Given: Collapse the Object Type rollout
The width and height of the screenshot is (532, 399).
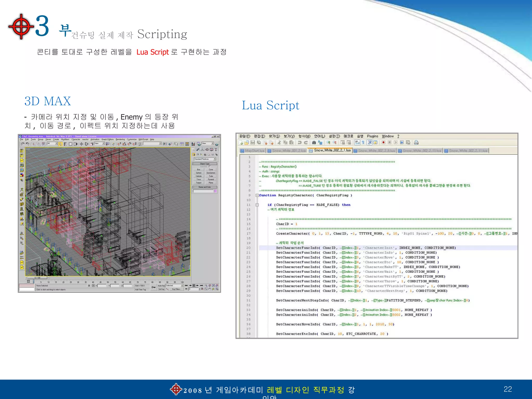Looking at the screenshot, I should click(x=204, y=164).
